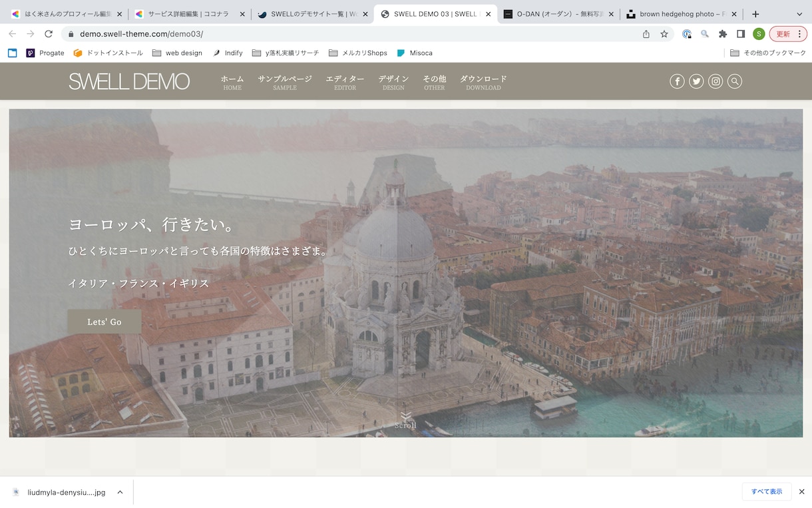
Task: Open the Indify bookmark
Action: point(228,53)
